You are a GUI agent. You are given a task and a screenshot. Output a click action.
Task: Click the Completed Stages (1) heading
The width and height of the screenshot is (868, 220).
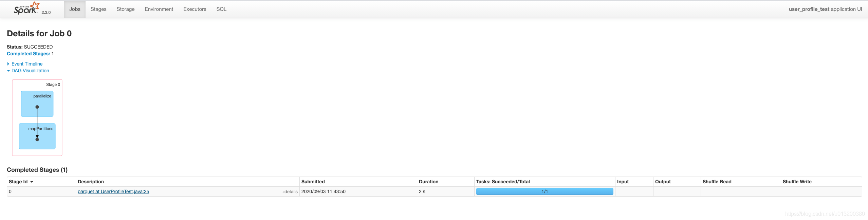[x=37, y=170]
